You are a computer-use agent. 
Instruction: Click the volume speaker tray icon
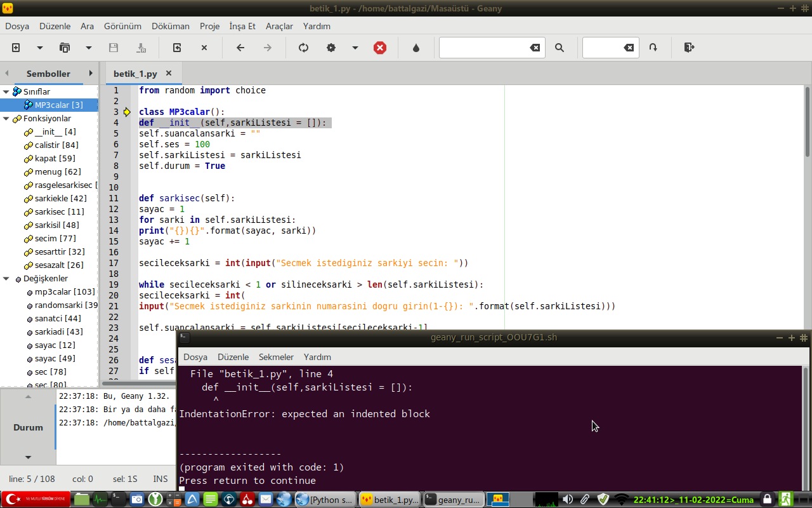[568, 500]
